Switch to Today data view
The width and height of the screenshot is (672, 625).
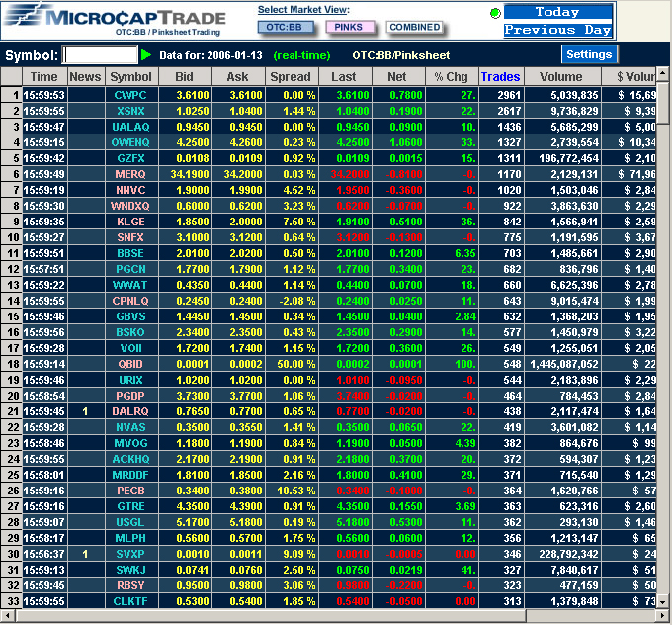tap(557, 12)
